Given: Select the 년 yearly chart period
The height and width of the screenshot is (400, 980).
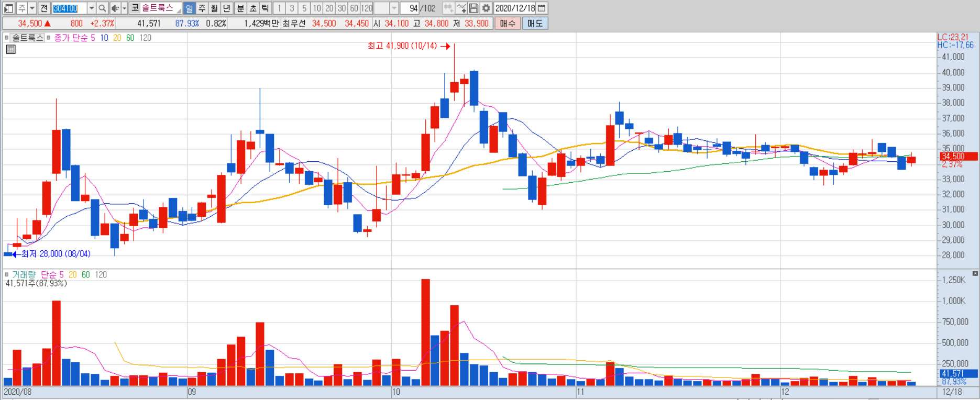Looking at the screenshot, I should tap(227, 8).
